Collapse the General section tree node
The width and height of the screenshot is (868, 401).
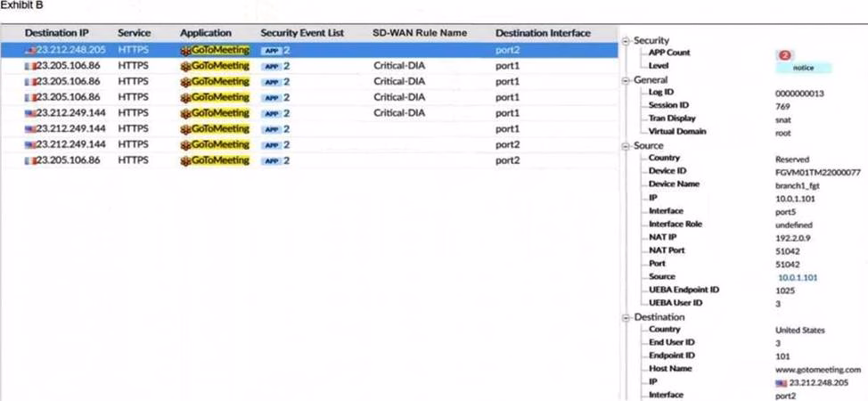coord(626,80)
